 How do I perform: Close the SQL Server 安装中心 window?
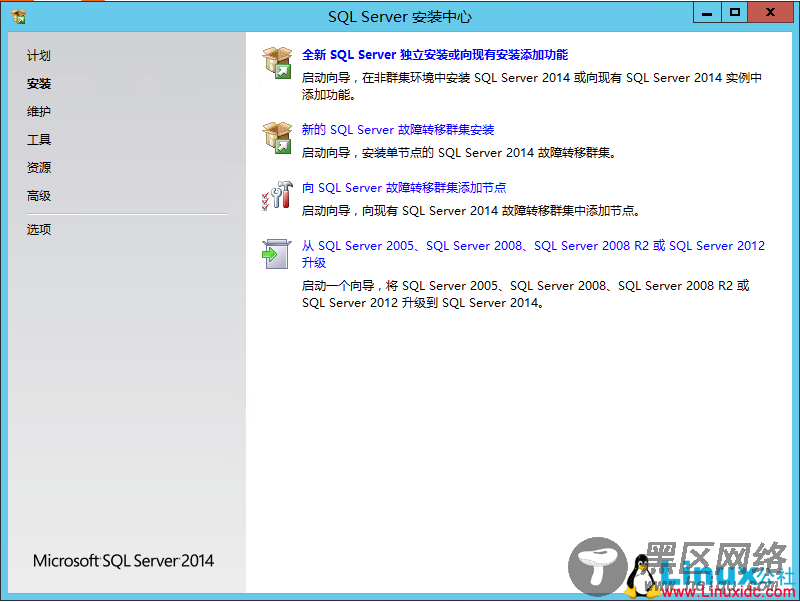pyautogui.click(x=770, y=13)
